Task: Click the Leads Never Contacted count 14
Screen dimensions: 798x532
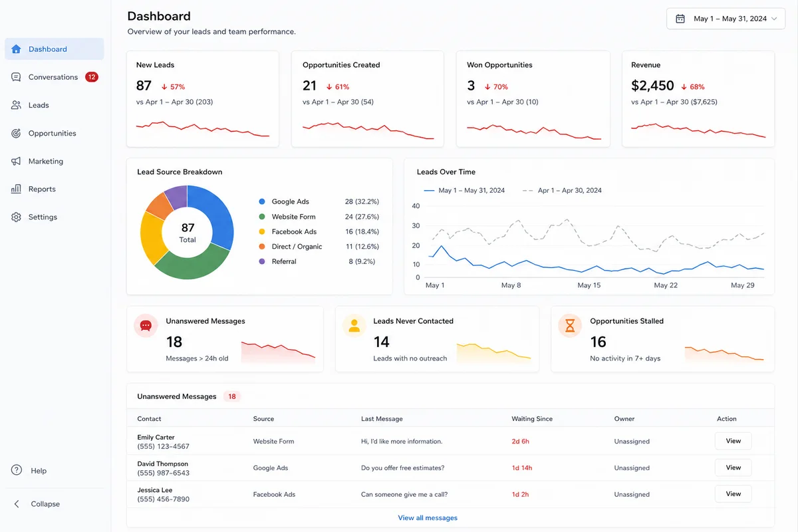Action: click(x=381, y=342)
